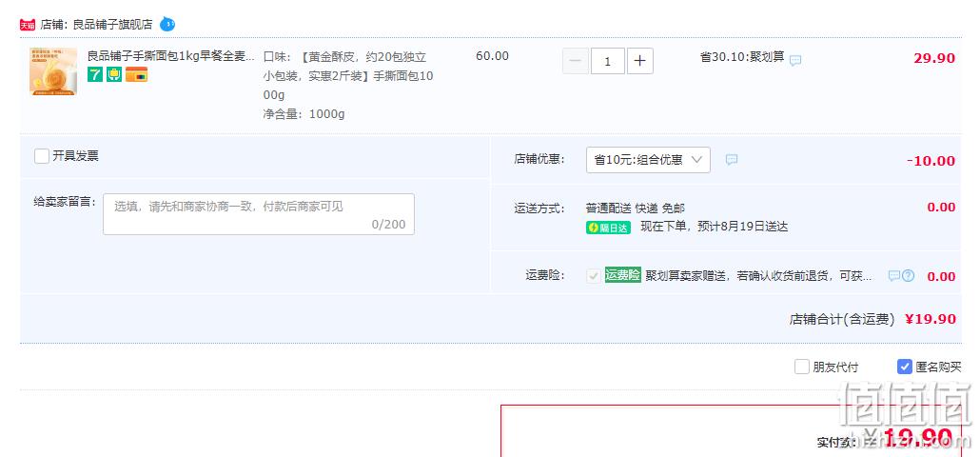Click the -10.00 store discount amount
This screenshot has height=457, width=980.
tap(931, 161)
